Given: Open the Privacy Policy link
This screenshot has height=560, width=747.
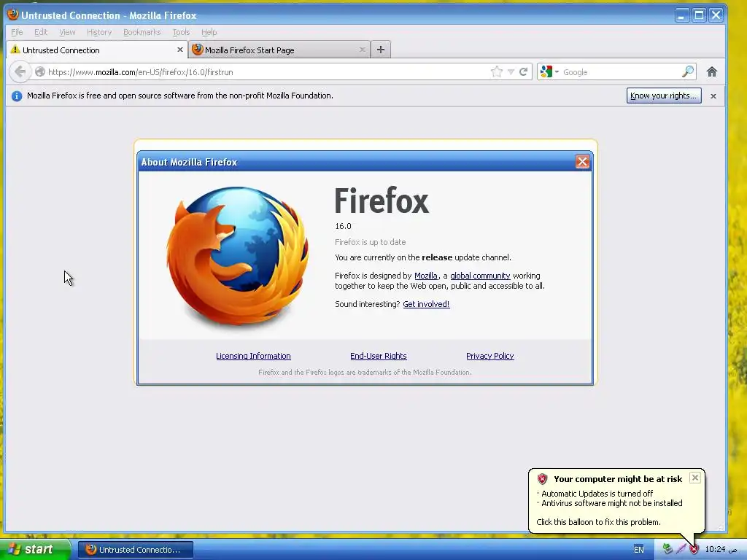Looking at the screenshot, I should (x=489, y=356).
